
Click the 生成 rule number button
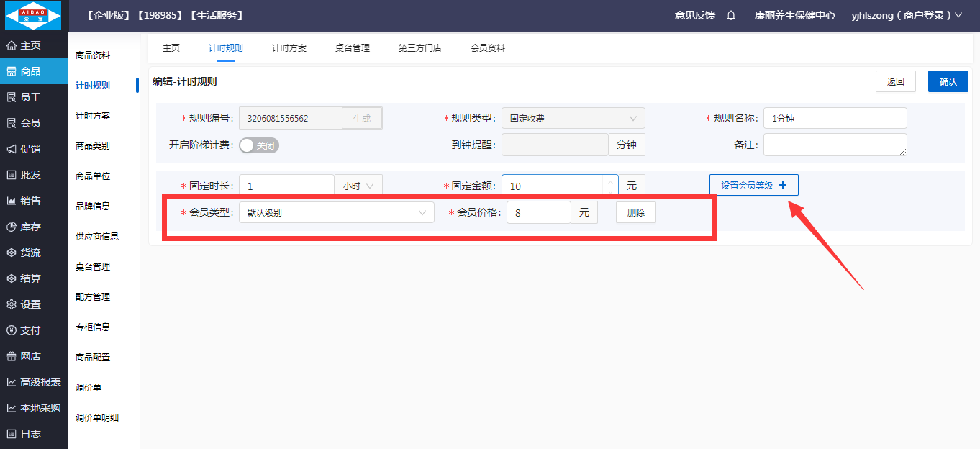(362, 118)
